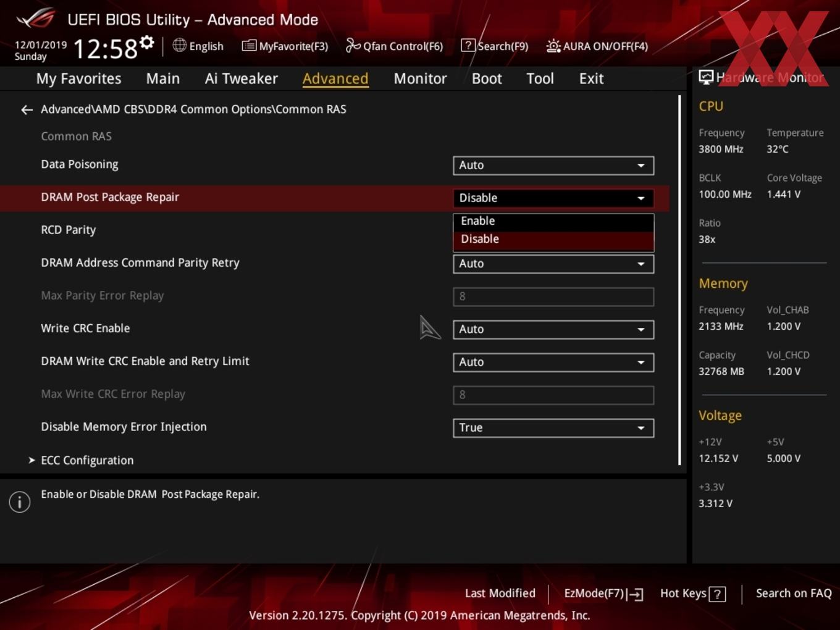Select the RCD Parity row label
Image resolution: width=840 pixels, height=630 pixels.
(68, 230)
